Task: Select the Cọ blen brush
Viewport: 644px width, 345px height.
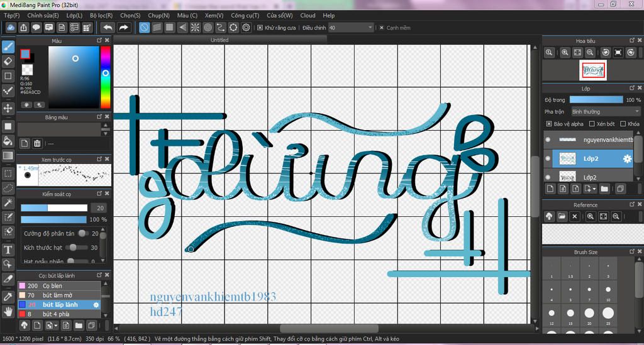Action: click(59, 285)
